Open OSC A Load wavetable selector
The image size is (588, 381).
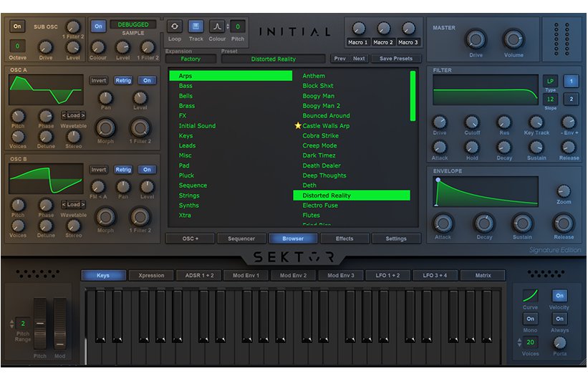click(74, 115)
